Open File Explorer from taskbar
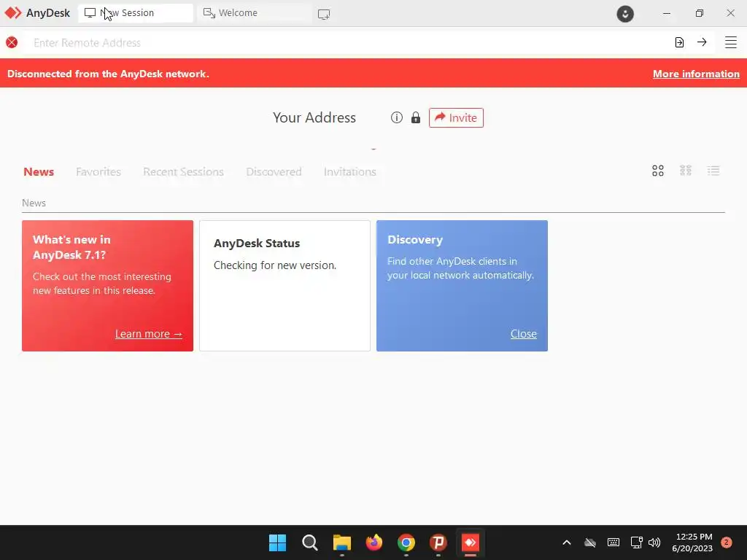 (x=341, y=542)
